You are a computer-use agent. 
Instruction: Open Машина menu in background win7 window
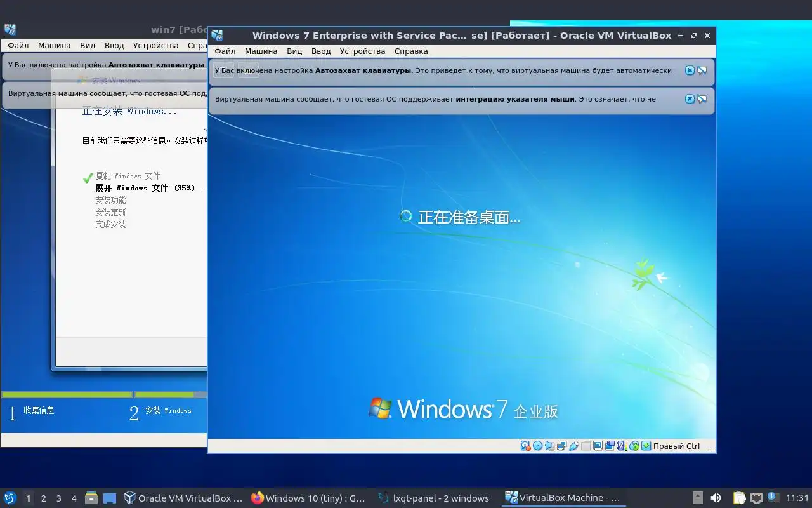point(54,46)
